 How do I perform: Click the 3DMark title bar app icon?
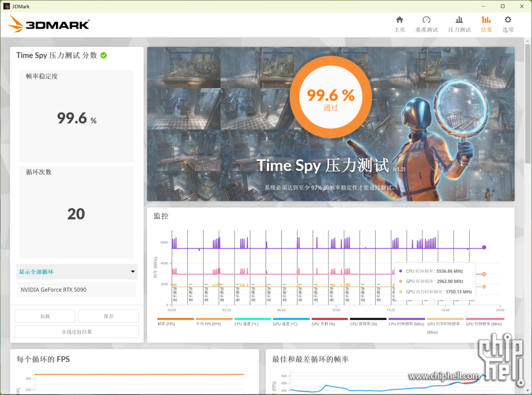coord(7,6)
